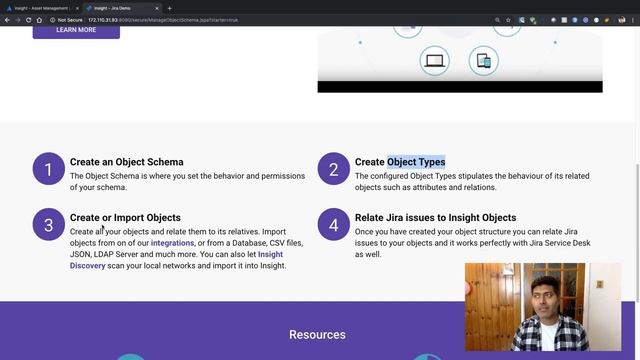Image resolution: width=640 pixels, height=360 pixels.
Task: Open the browser profile avatar
Action: [622, 20]
